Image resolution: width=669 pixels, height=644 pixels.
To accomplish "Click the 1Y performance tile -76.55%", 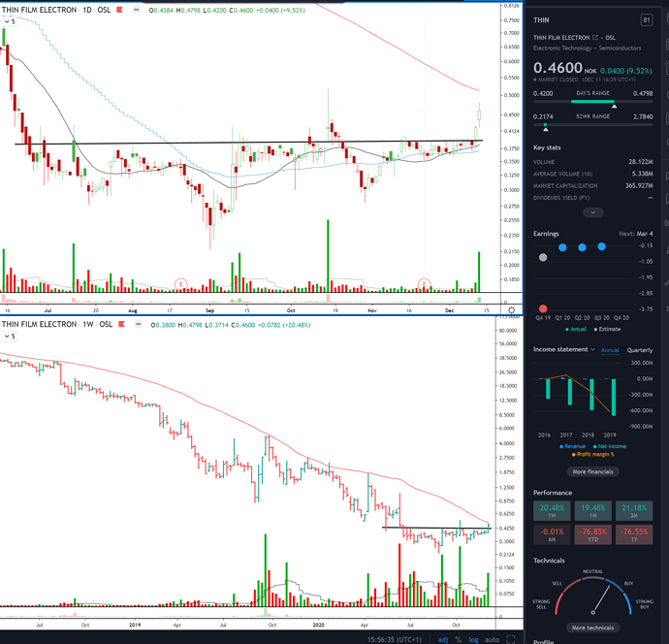I will (634, 534).
